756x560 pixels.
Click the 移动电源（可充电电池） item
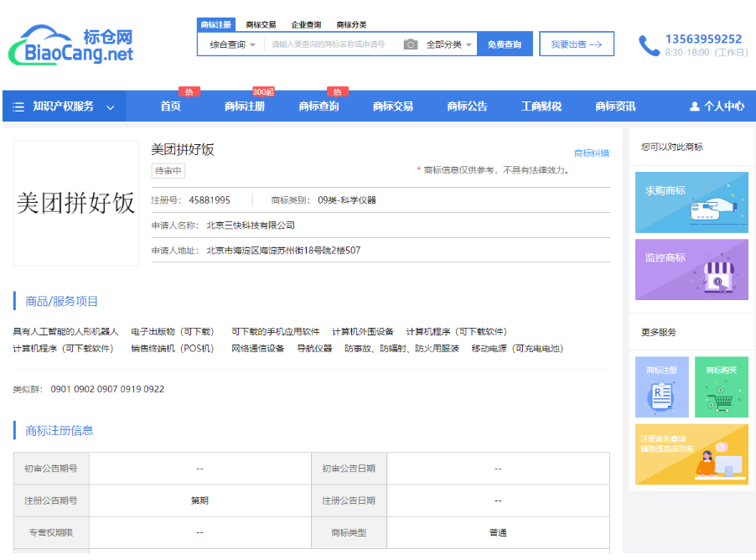(518, 349)
